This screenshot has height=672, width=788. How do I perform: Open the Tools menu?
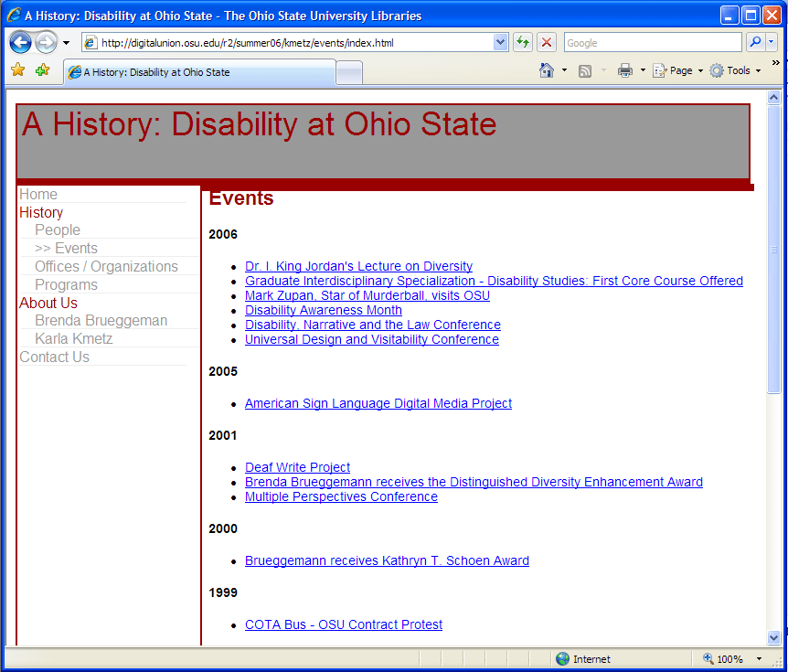735,70
